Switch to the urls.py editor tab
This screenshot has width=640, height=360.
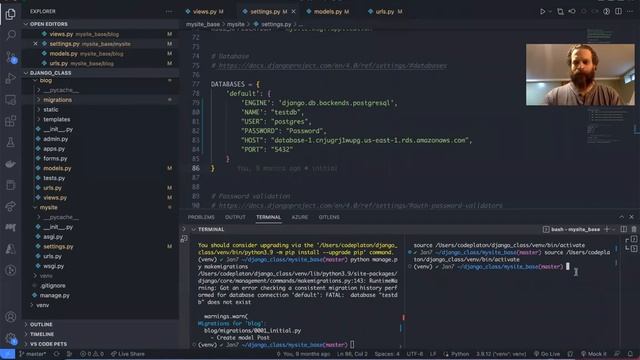coord(385,11)
